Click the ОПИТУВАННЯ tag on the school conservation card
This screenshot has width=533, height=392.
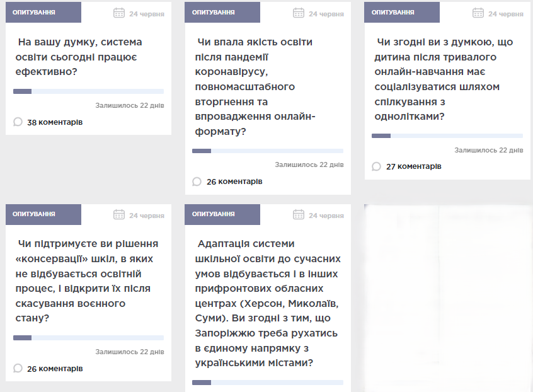43,214
